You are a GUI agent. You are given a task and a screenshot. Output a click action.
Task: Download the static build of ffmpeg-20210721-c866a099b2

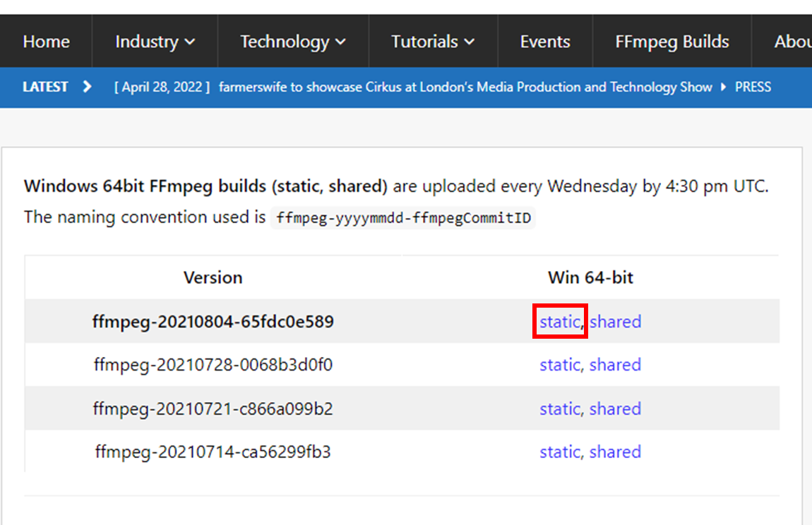(x=560, y=408)
